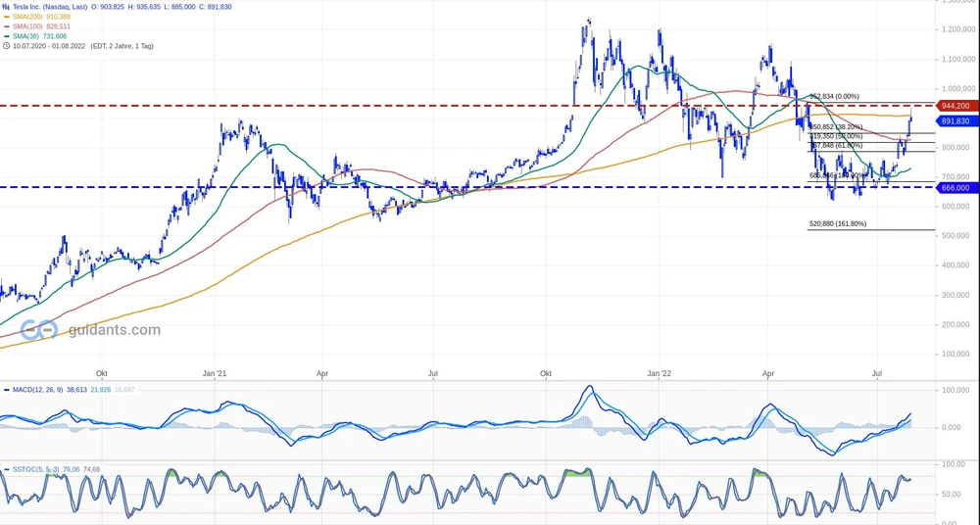Click the orange SMA(200) legend marker

pos(7,16)
